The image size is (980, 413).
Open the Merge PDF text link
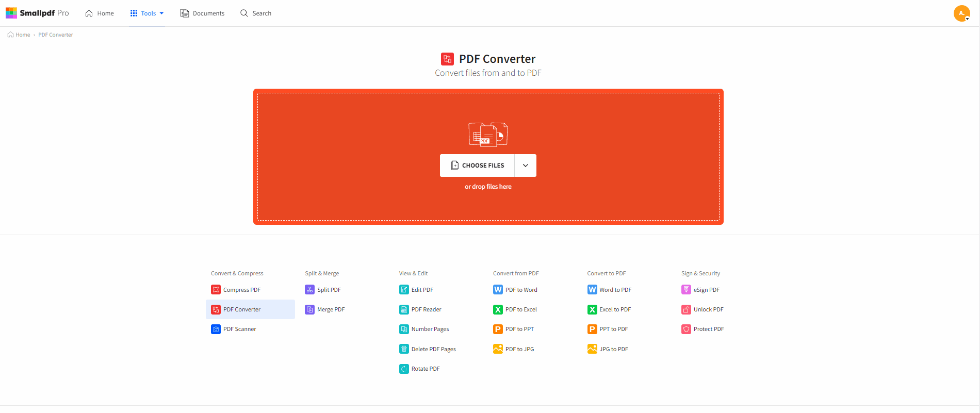331,309
